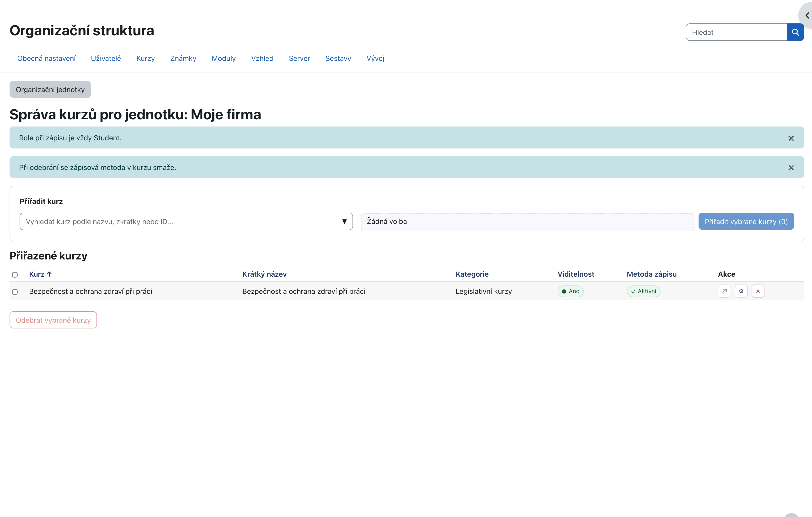The width and height of the screenshot is (812, 517).
Task: Click Přiřadit vybrané kurzy button
Action: [746, 222]
